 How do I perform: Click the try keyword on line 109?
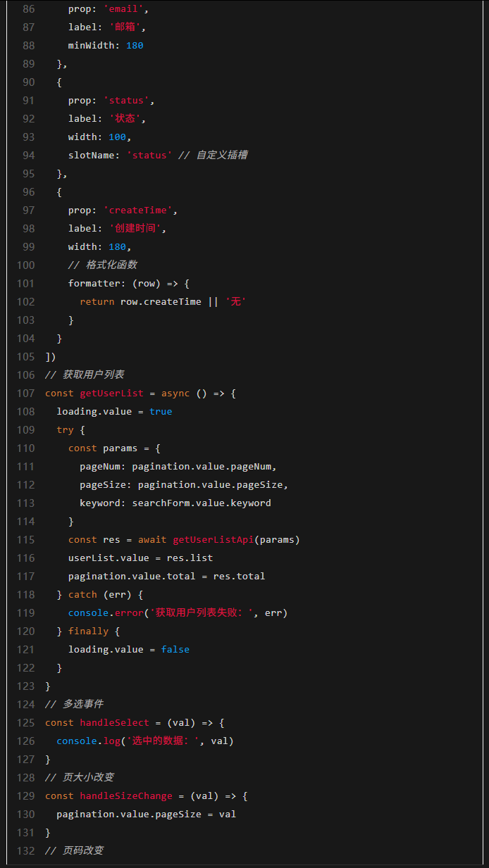(65, 430)
